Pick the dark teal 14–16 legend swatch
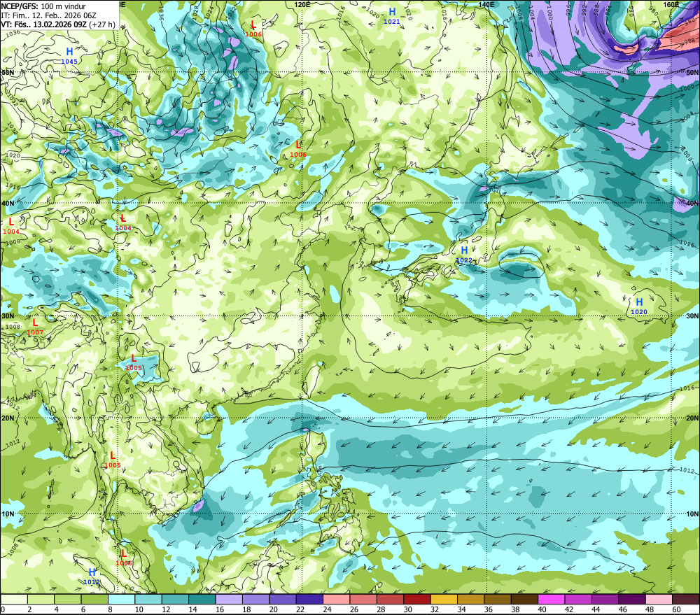Image resolution: width=700 pixels, height=615 pixels. [x=202, y=599]
